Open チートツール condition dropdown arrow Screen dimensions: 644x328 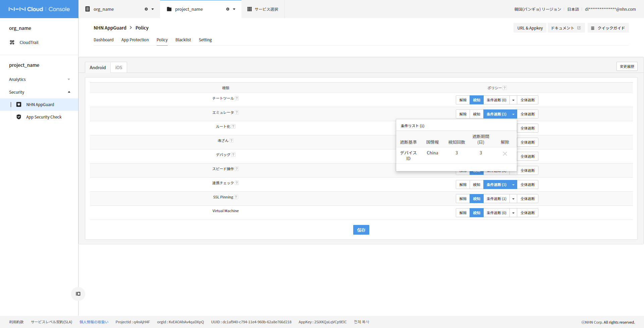coord(513,100)
